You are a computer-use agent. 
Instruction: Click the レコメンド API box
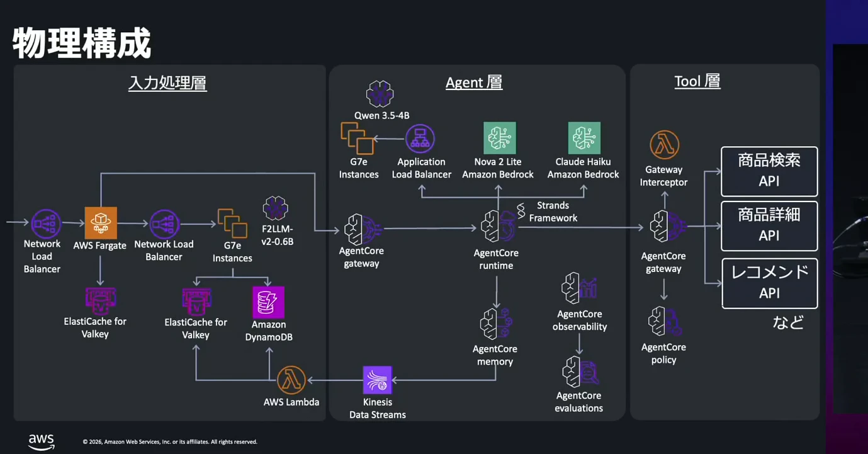(769, 283)
